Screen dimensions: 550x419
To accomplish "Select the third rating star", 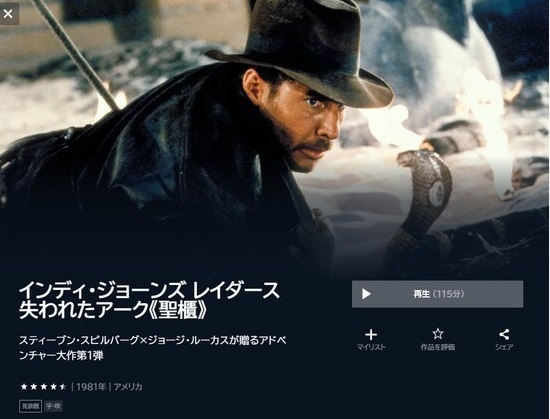I will click(x=43, y=387).
